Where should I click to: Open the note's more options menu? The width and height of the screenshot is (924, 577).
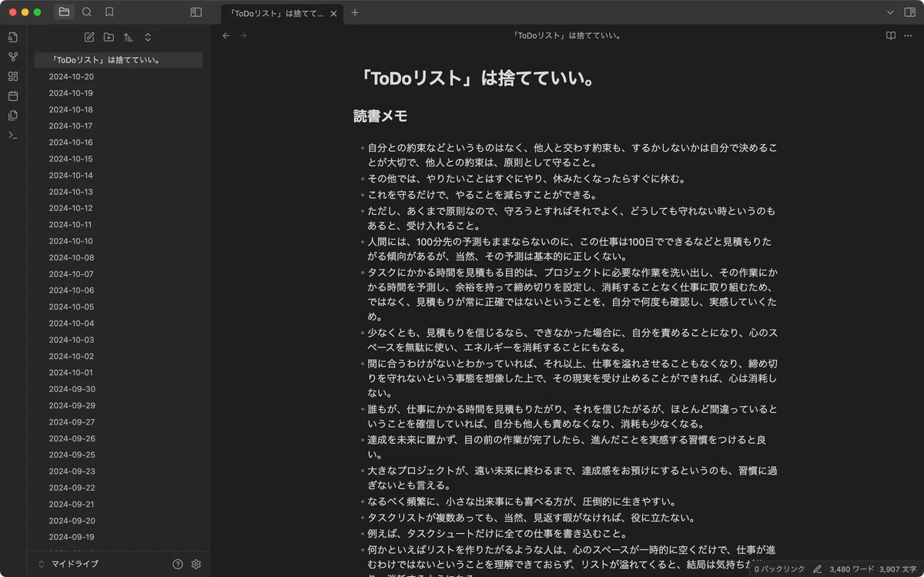click(909, 35)
